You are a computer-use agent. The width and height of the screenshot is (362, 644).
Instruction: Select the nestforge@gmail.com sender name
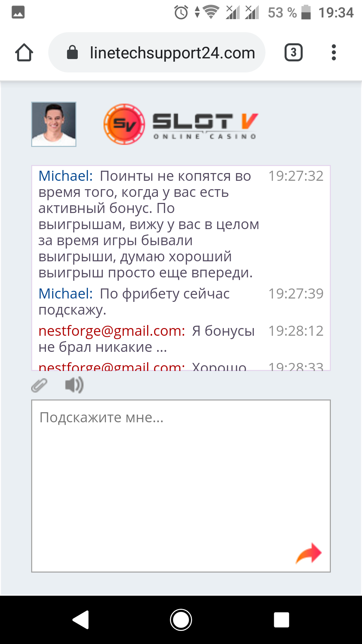112,331
